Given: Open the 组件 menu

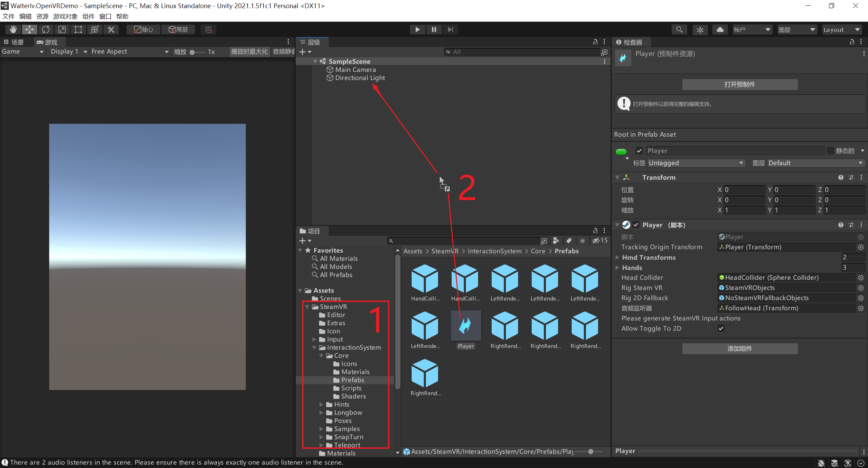Looking at the screenshot, I should pyautogui.click(x=88, y=16).
